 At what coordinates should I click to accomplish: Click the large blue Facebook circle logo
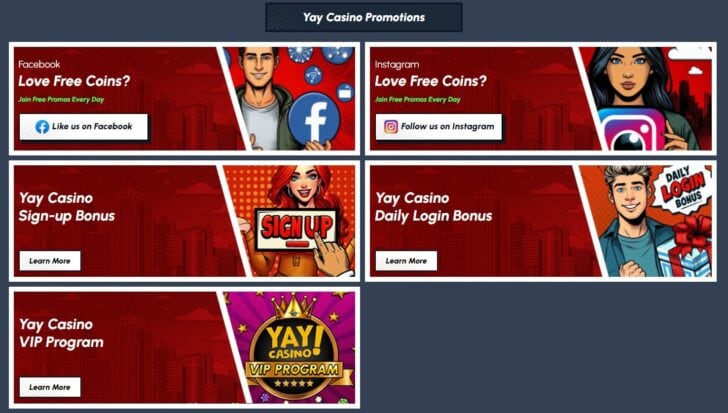[x=314, y=119]
